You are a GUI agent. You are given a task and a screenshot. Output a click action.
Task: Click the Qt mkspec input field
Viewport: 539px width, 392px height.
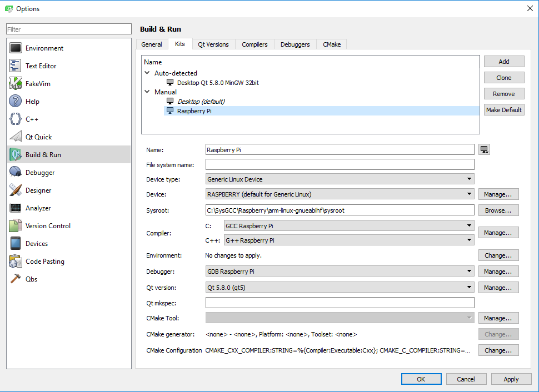coord(340,303)
